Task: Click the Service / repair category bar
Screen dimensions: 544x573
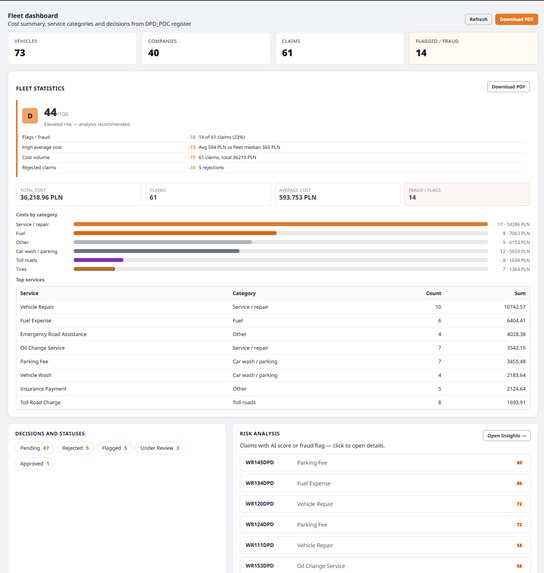Action: 281,224
